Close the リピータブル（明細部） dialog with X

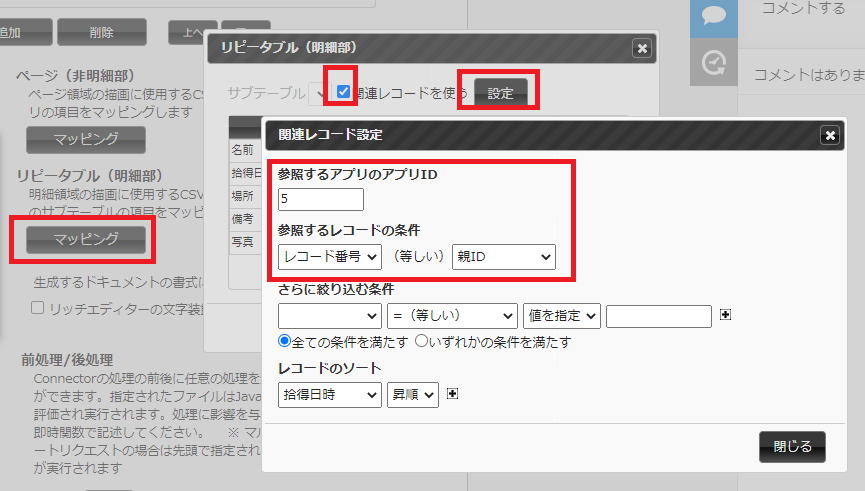[641, 48]
